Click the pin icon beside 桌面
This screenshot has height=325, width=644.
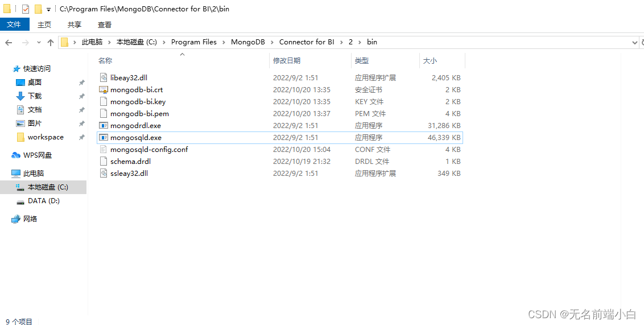tap(82, 83)
